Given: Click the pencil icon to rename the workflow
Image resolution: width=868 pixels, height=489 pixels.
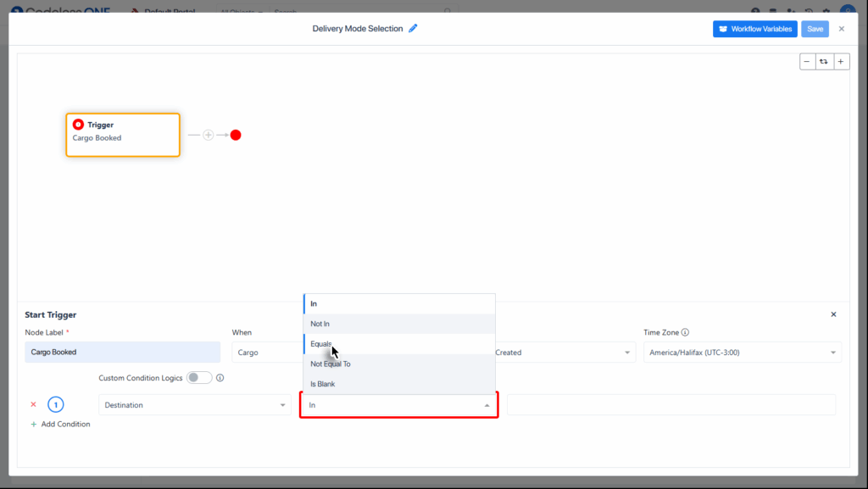Looking at the screenshot, I should (414, 29).
